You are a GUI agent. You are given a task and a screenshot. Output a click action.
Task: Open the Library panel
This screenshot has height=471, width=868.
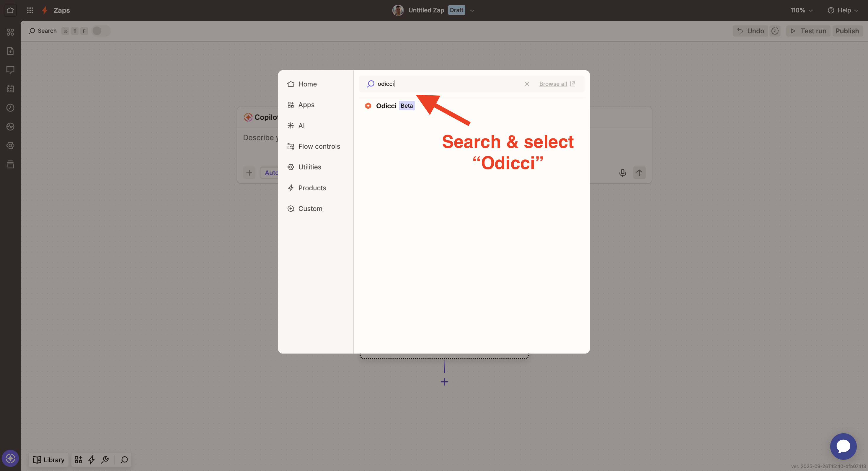(49, 459)
